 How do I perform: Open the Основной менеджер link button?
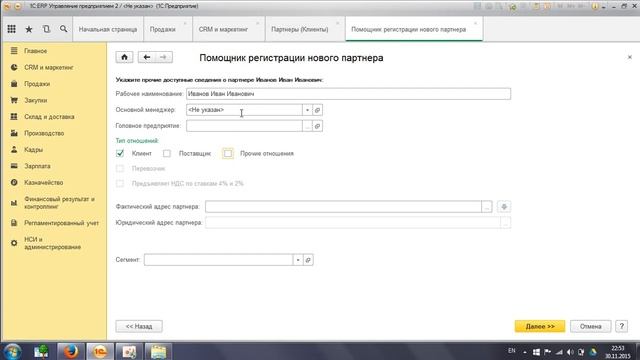[318, 110]
